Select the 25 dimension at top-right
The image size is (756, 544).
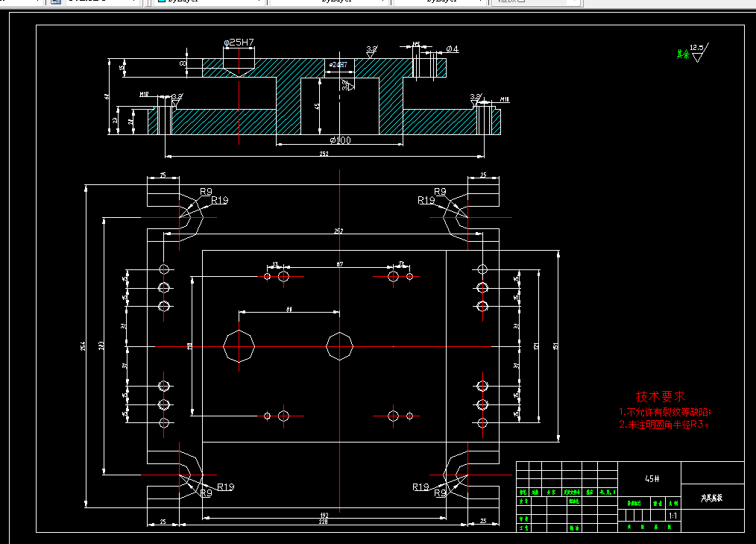[x=483, y=175]
